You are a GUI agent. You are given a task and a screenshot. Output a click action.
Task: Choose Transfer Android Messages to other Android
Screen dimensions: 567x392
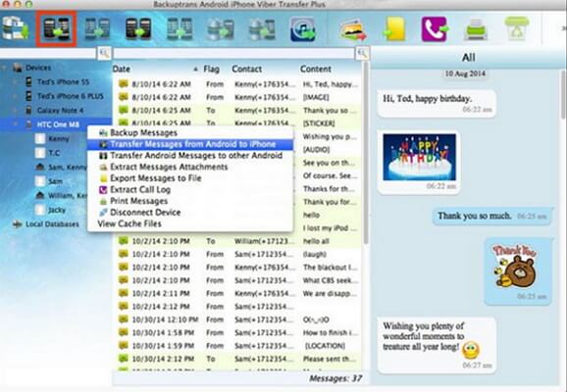pos(190,156)
